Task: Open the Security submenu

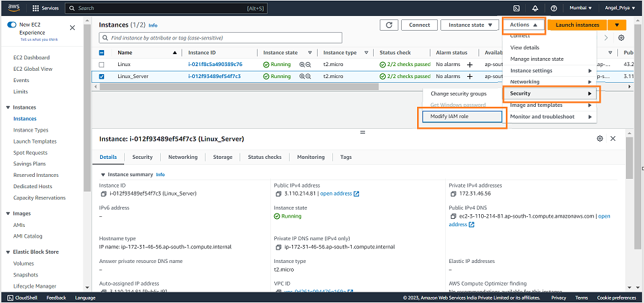Action: [551, 93]
